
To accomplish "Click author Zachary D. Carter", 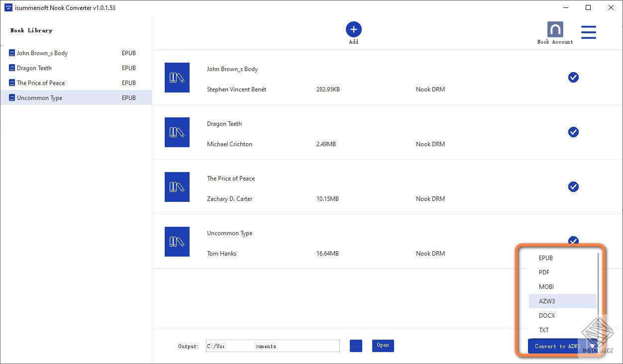I will coord(229,199).
